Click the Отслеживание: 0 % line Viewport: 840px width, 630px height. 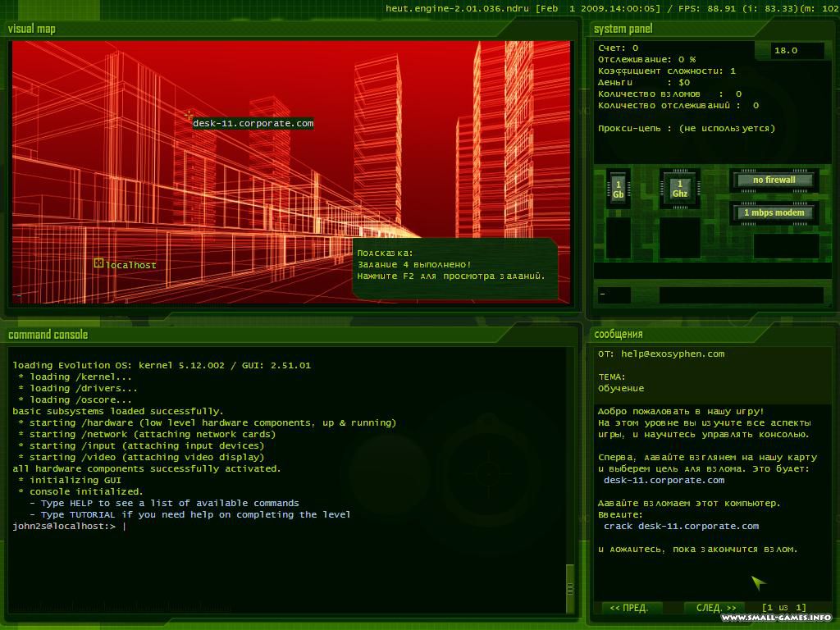tap(646, 59)
